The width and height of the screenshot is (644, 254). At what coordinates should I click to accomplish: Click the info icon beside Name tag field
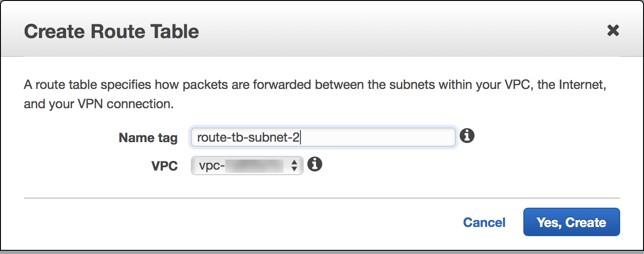[x=466, y=136]
